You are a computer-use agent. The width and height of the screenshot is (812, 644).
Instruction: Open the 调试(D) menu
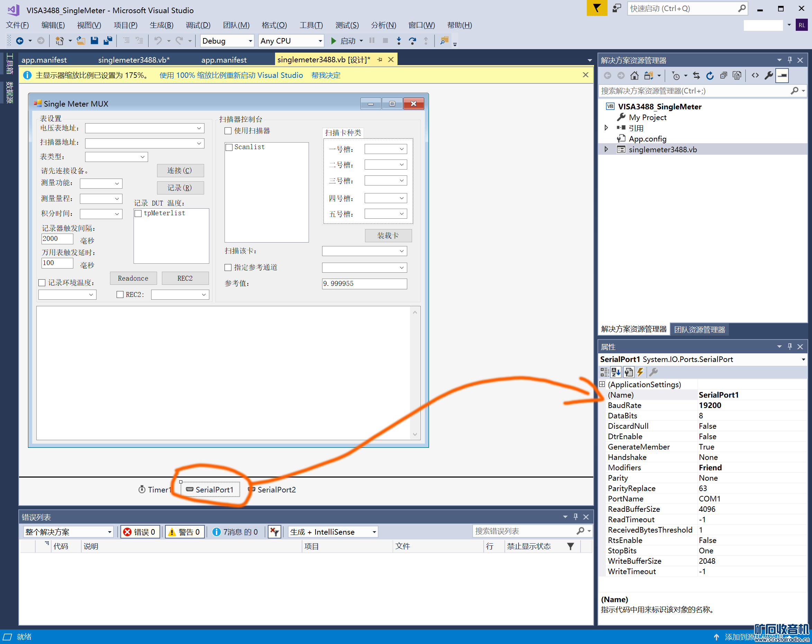[198, 25]
